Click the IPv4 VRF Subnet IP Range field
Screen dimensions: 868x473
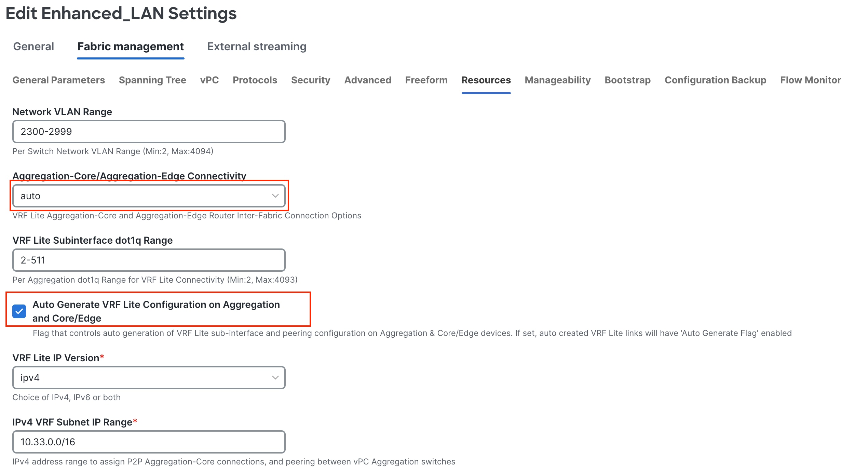(149, 442)
